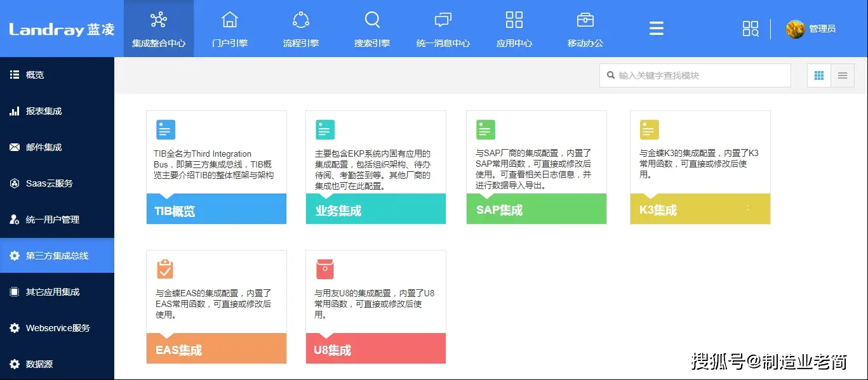Click the gear icon beside Webservice服务
Screen dimensions: 868x380
15,328
